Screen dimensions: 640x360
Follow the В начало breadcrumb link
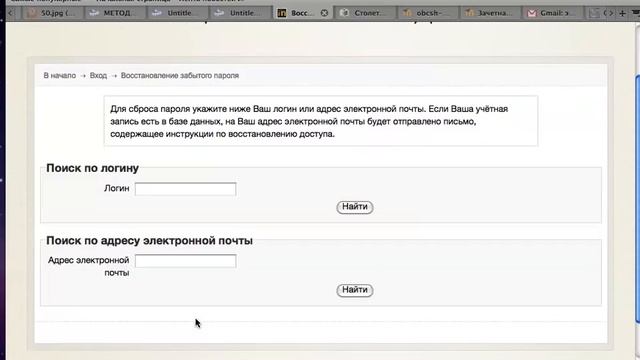click(60, 76)
